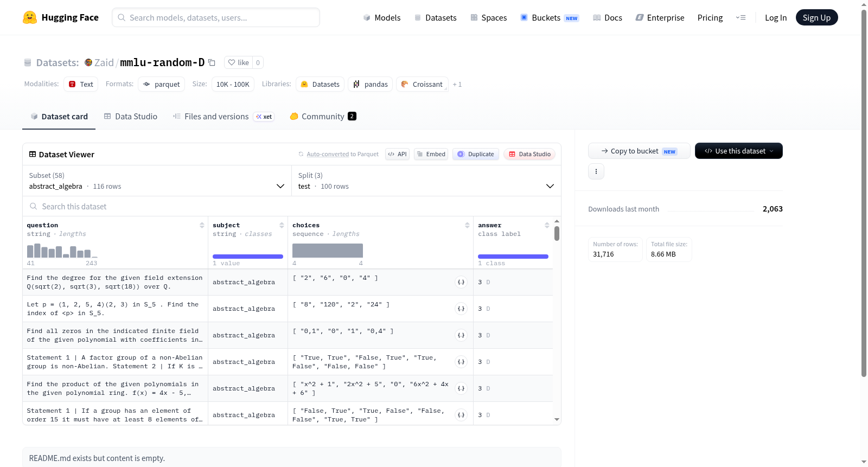The image size is (868, 467).
Task: Click the question lengths histogram
Action: coord(62,251)
